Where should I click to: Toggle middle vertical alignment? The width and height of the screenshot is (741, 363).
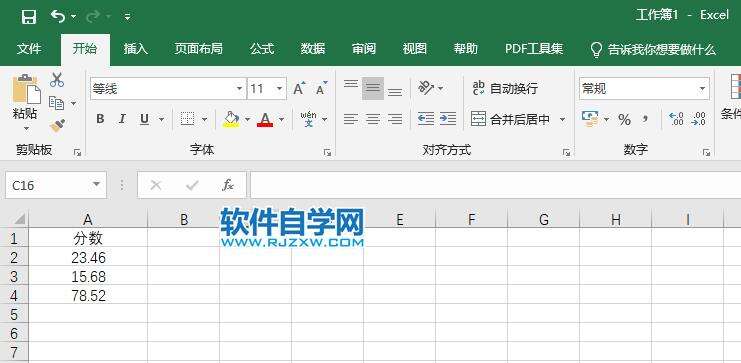click(x=373, y=88)
